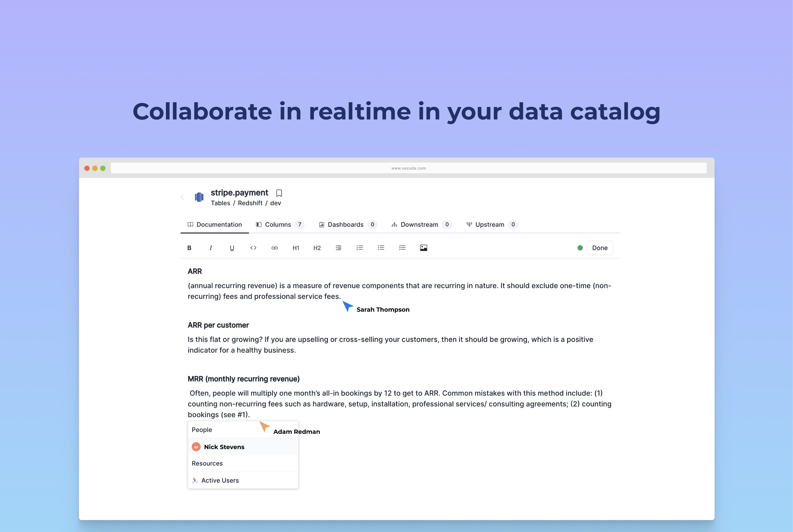
Task: Click the indent text icon
Action: [x=338, y=248]
